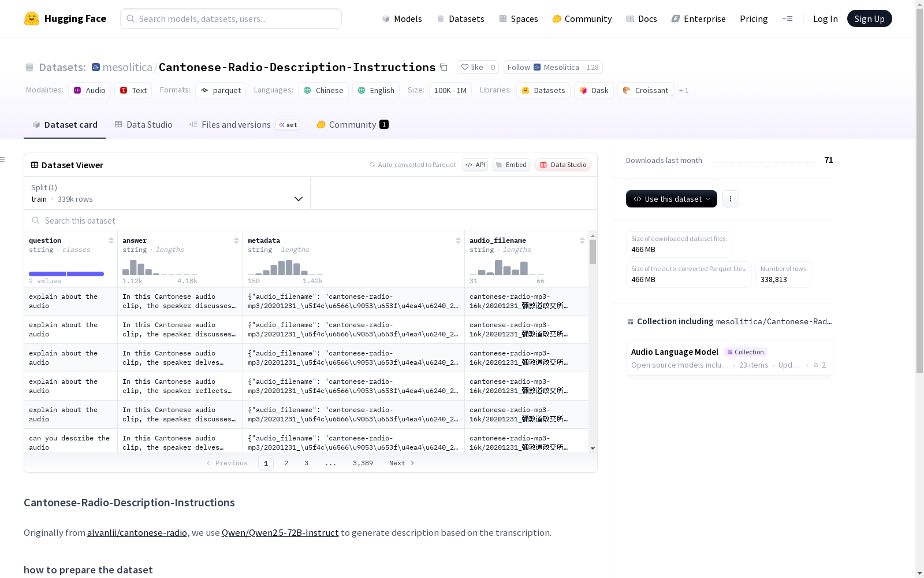This screenshot has width=924, height=578.
Task: Open the API button in Dataset Viewer
Action: pos(475,165)
